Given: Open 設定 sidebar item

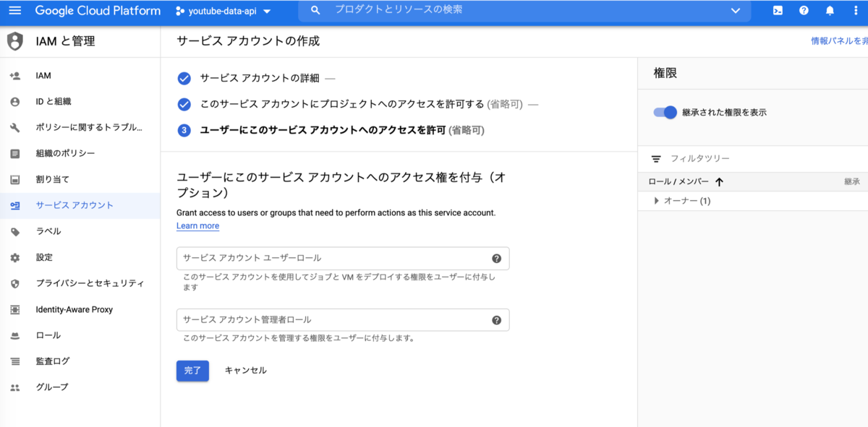Looking at the screenshot, I should (80, 257).
